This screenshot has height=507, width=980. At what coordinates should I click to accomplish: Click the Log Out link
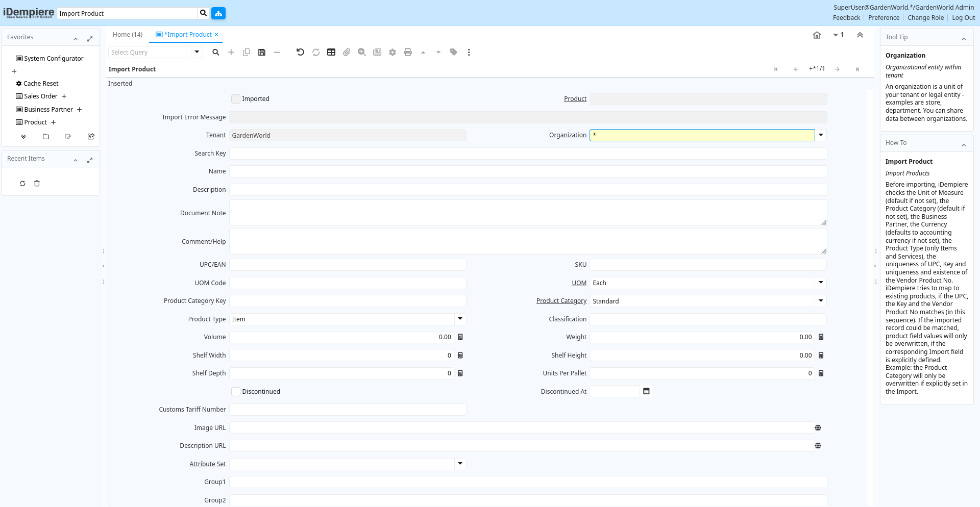click(x=963, y=18)
